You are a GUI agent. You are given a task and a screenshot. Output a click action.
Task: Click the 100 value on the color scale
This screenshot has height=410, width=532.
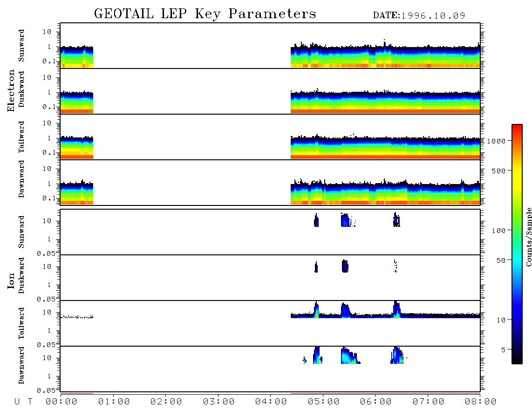point(498,231)
